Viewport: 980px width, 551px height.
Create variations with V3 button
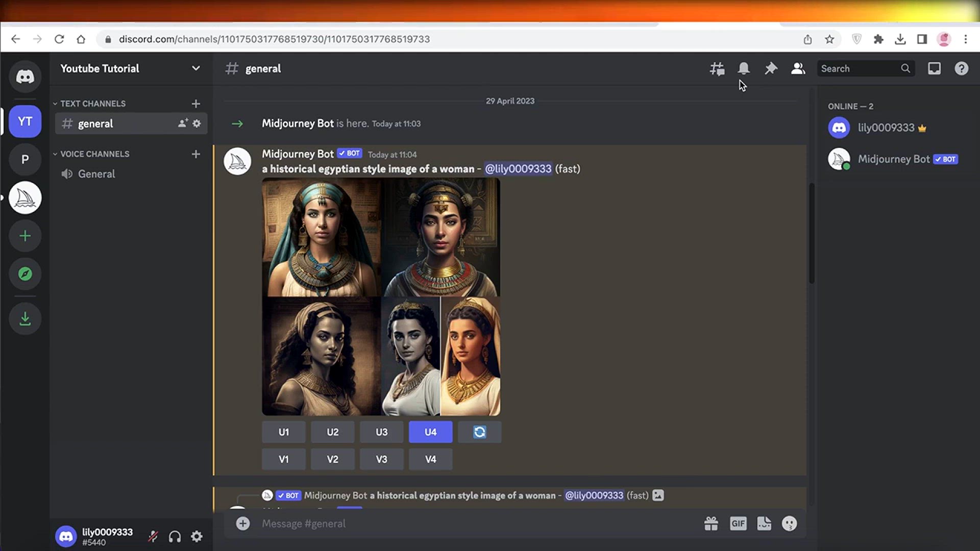click(382, 459)
